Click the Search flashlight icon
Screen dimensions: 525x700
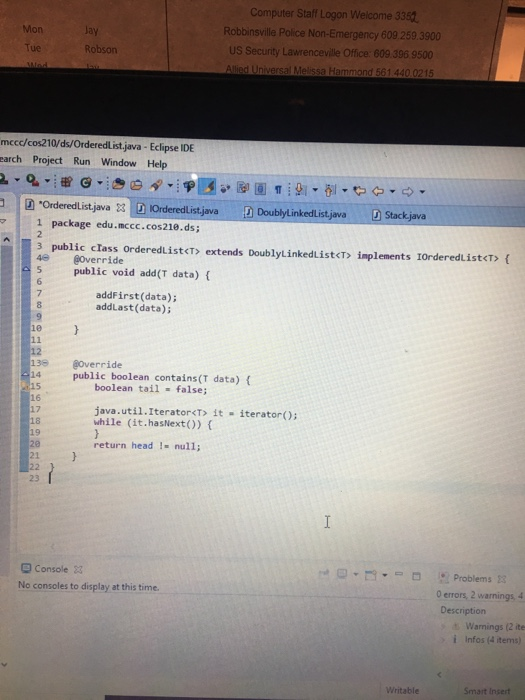point(156,185)
